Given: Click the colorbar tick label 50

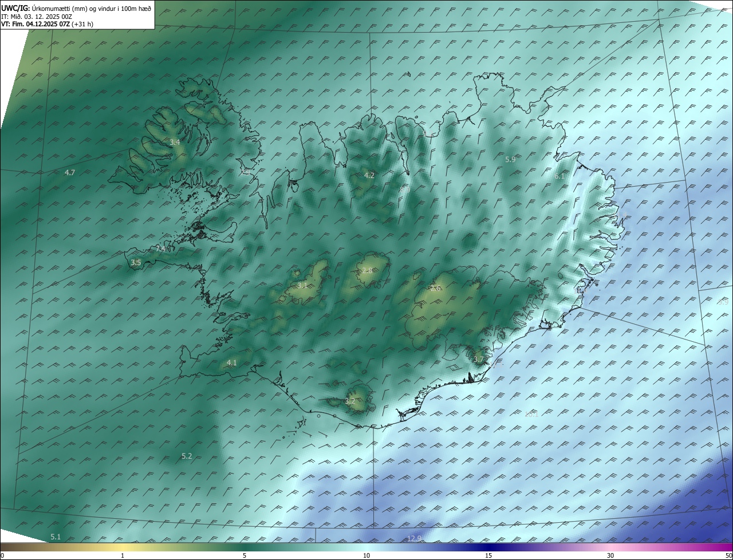Looking at the screenshot, I should click(728, 555).
